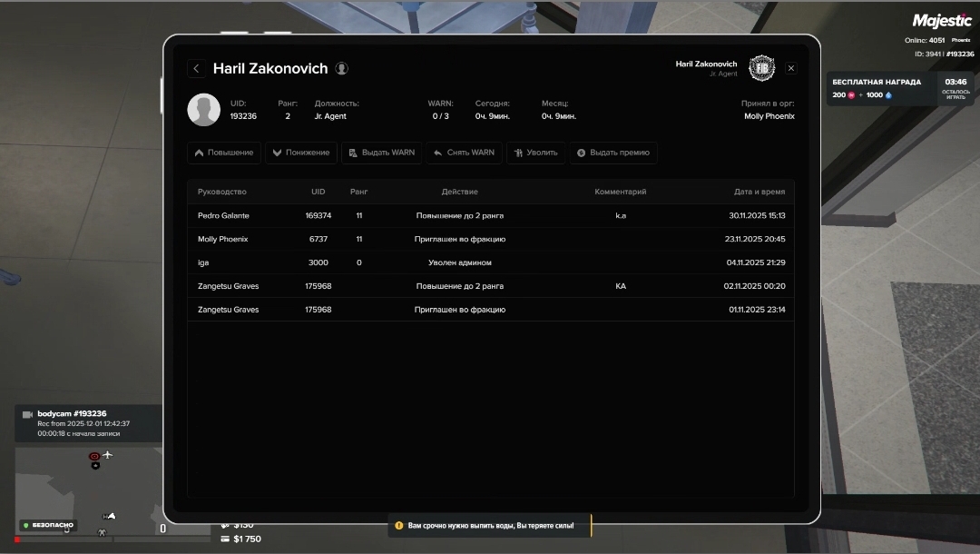Click the 03:46 reward timer
This screenshot has width=980, height=554.
tap(955, 82)
